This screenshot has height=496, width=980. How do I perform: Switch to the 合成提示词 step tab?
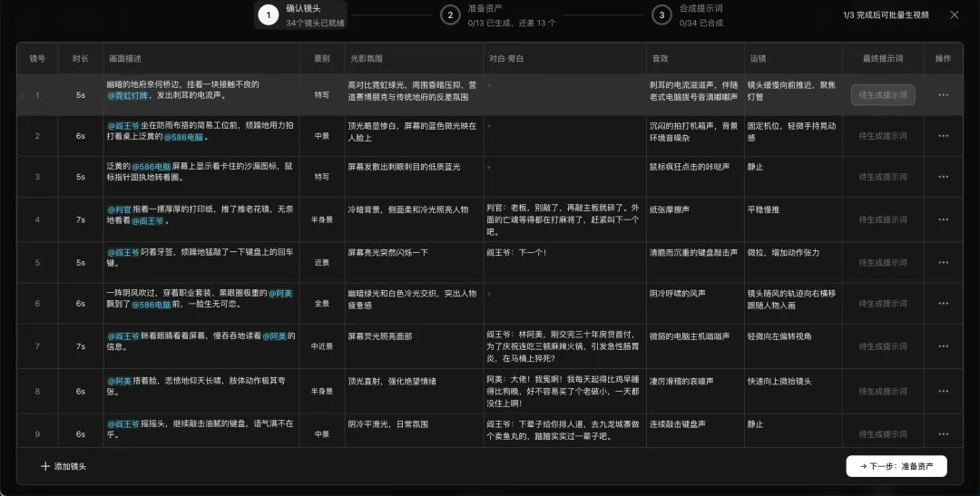[x=688, y=15]
